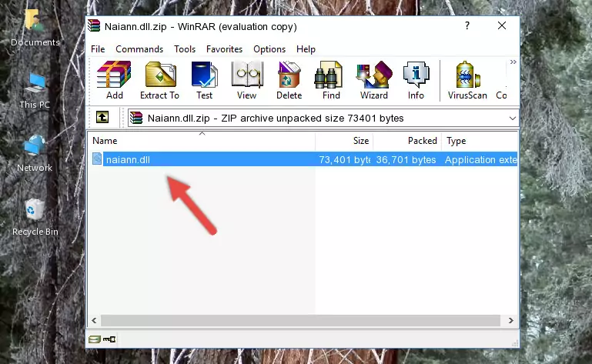
Task: Open the archive path dropdown
Action: point(513,119)
